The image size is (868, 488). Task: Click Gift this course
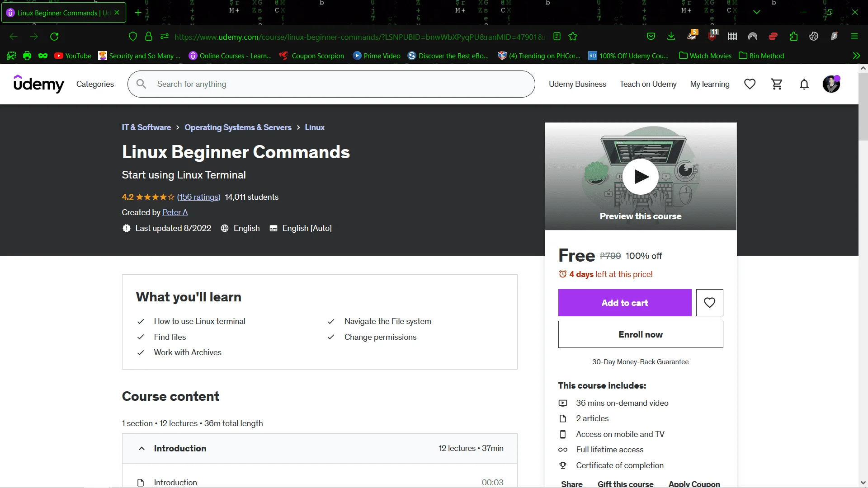coord(625,483)
